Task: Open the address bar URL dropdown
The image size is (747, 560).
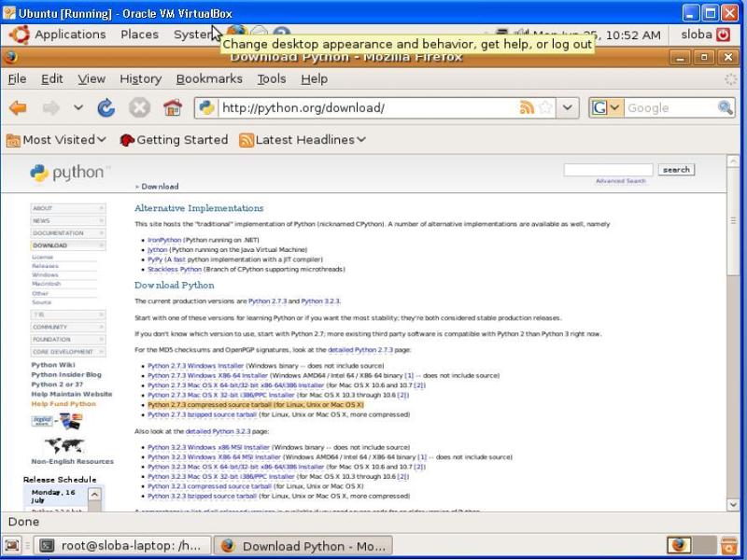Action: pyautogui.click(x=567, y=107)
